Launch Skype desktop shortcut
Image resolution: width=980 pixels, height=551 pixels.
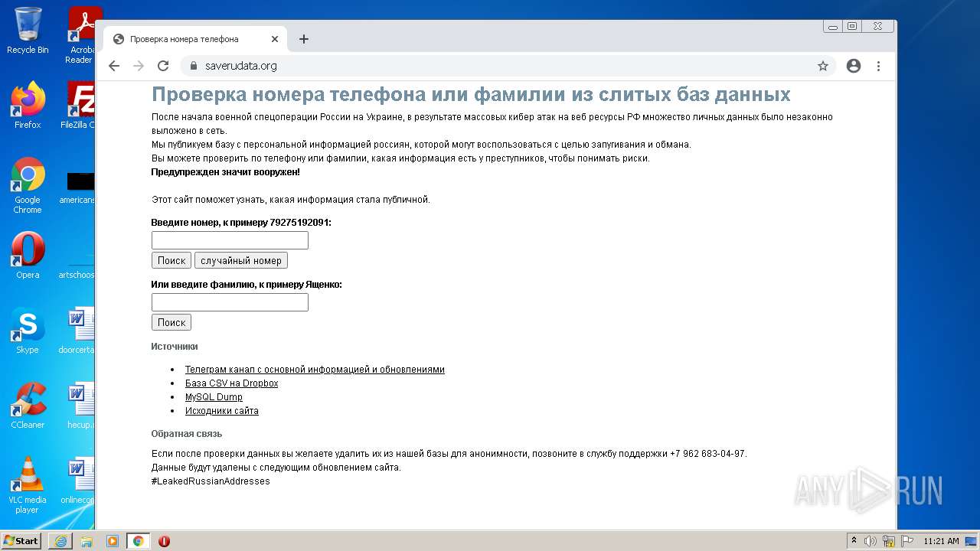28,331
